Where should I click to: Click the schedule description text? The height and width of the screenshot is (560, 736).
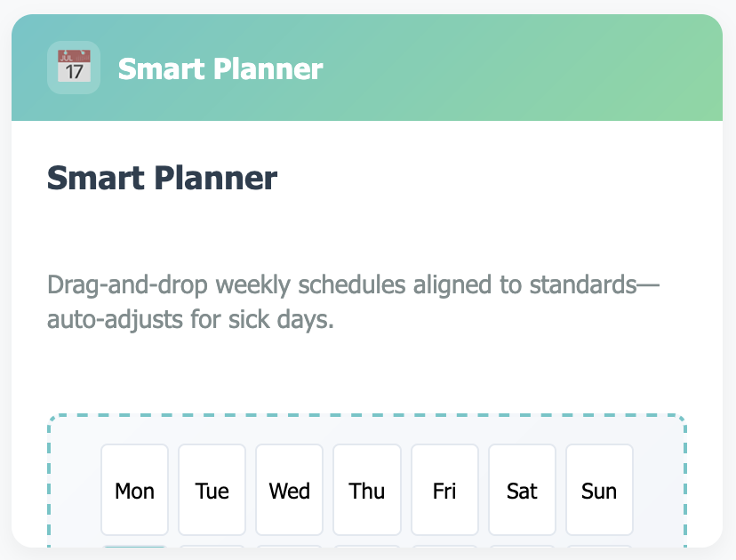(353, 302)
